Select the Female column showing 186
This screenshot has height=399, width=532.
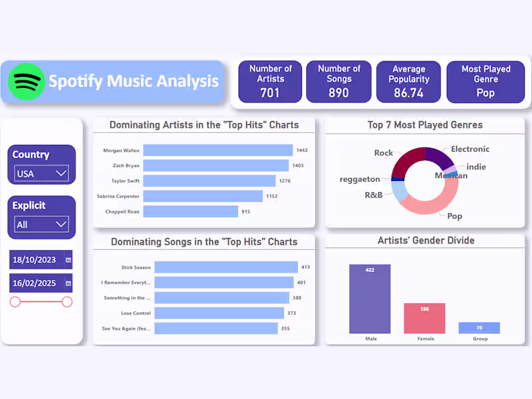425,319
